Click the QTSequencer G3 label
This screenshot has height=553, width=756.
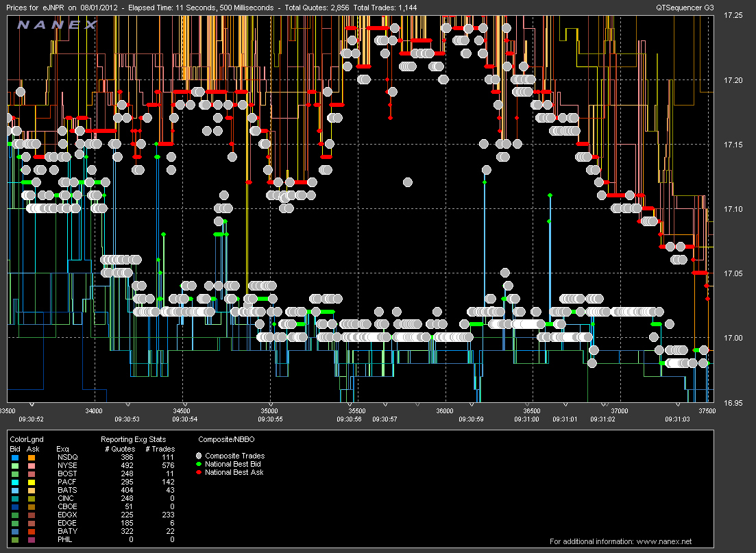tap(685, 8)
